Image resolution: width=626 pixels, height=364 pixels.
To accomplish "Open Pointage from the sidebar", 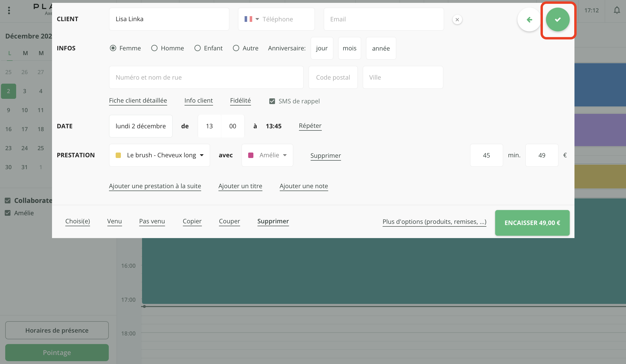I will (57, 352).
